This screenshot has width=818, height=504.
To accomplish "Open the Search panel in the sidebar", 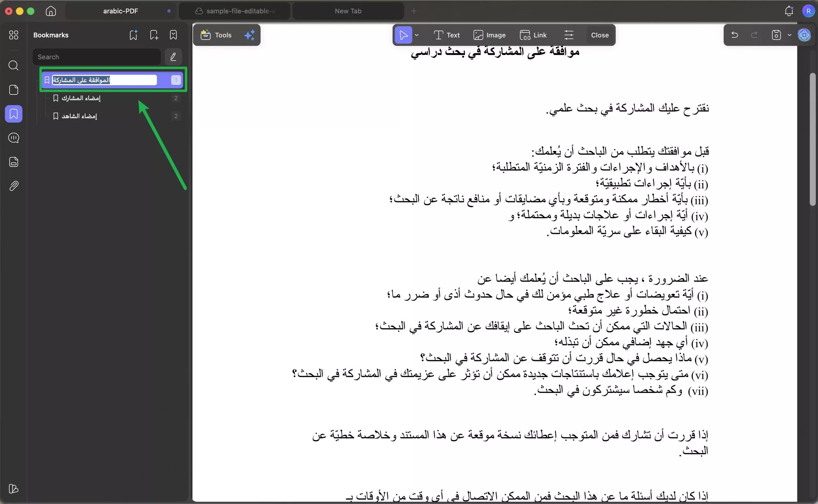I will (x=14, y=66).
